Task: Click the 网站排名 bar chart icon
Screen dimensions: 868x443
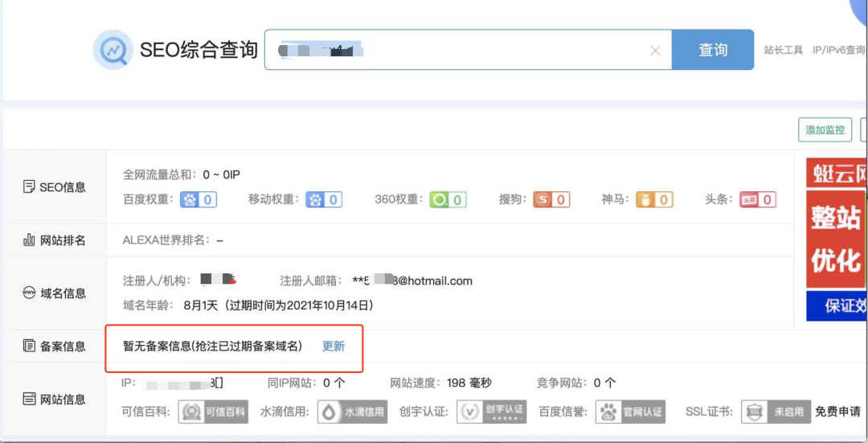Action: [29, 240]
